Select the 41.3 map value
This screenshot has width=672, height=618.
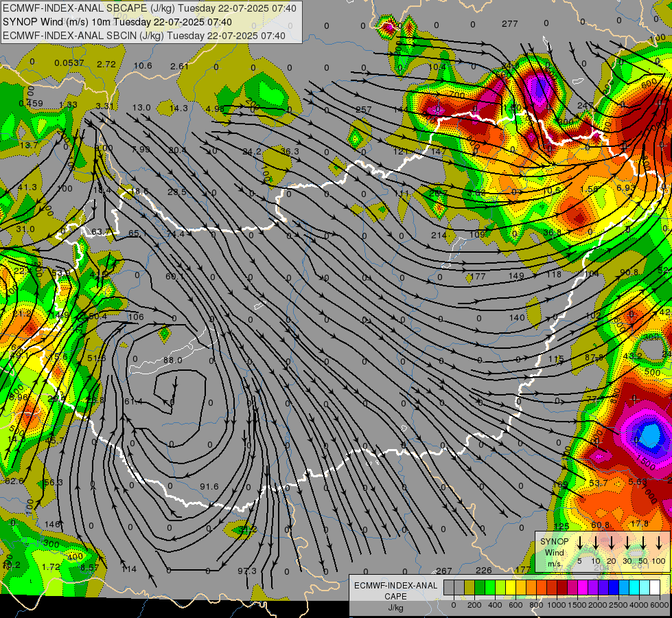pyautogui.click(x=27, y=187)
